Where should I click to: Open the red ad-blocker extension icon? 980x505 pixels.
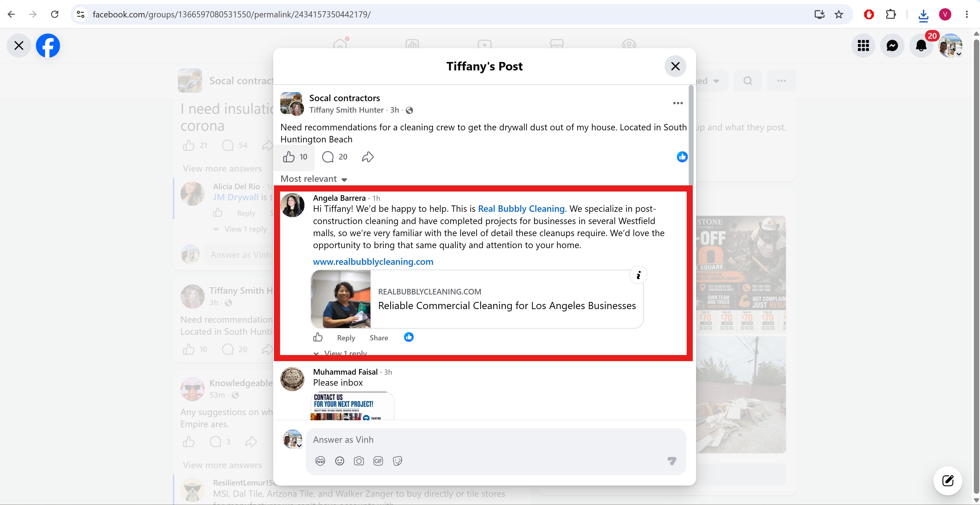(869, 14)
